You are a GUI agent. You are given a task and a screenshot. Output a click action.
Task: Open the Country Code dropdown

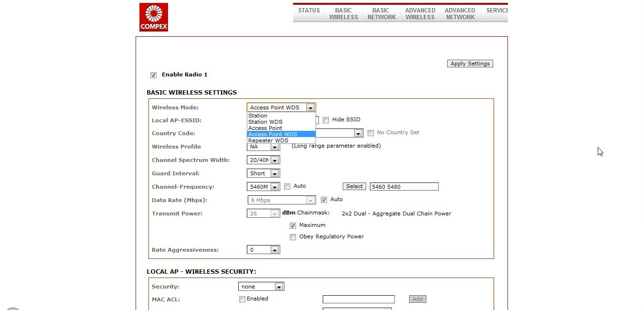(x=358, y=133)
